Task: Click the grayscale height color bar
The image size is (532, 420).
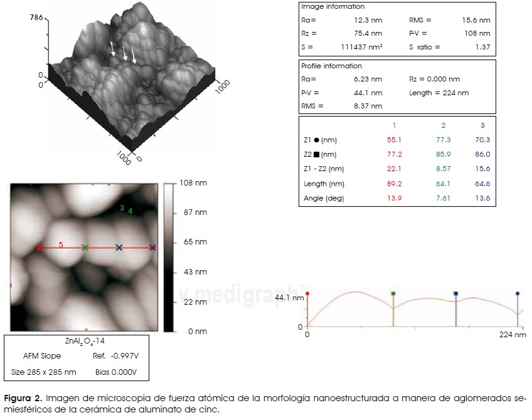Action: pyautogui.click(x=169, y=257)
